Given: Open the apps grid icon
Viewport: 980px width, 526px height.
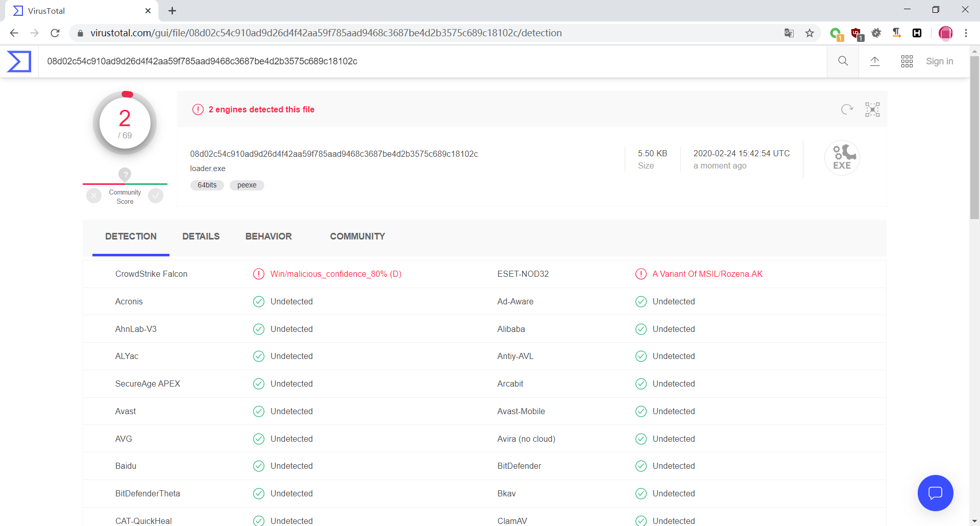Looking at the screenshot, I should tap(907, 61).
